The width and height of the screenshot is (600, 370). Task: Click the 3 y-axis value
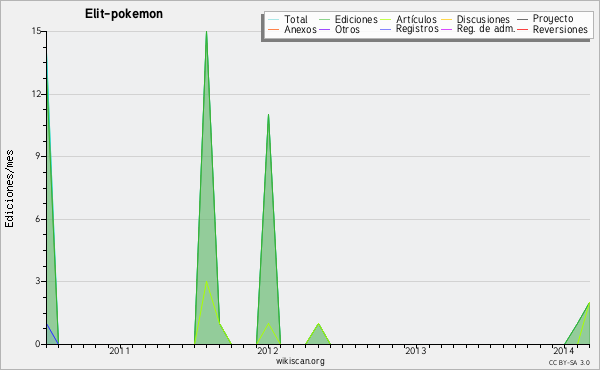coord(38,281)
